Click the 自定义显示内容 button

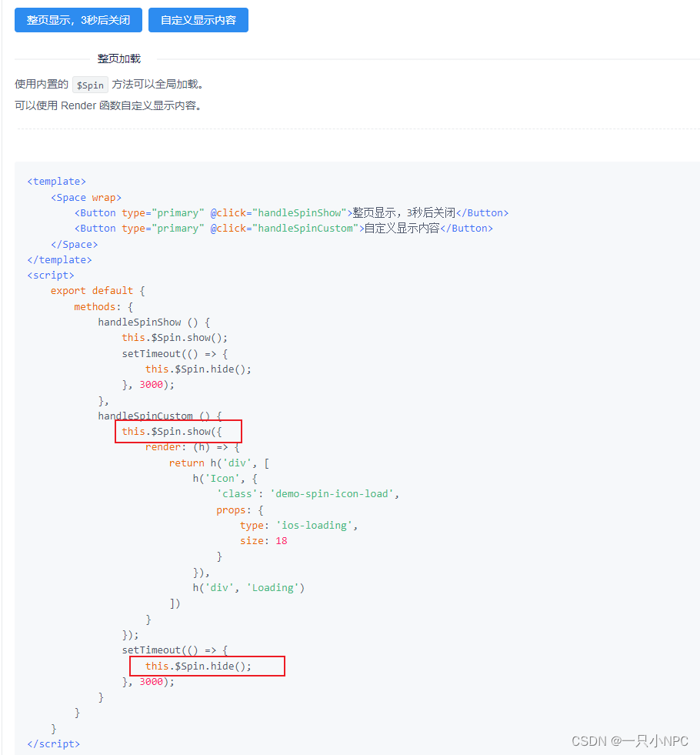198,20
